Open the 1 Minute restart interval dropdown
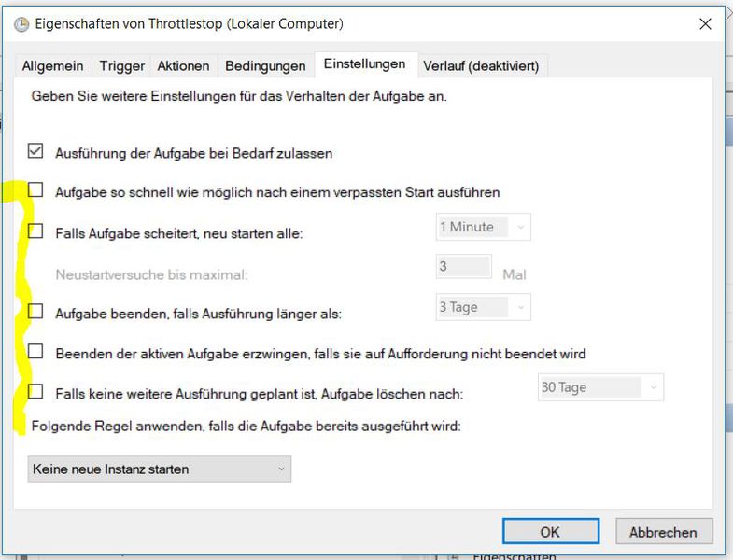 click(x=484, y=227)
